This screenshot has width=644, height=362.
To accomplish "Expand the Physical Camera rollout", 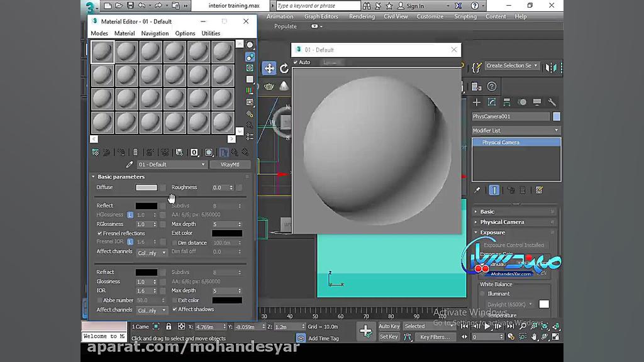I will click(x=503, y=221).
